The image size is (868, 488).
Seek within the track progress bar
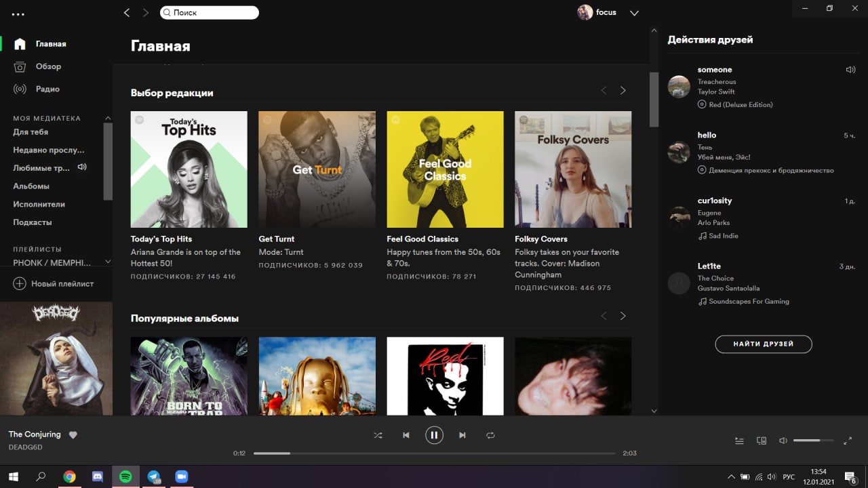point(434,453)
